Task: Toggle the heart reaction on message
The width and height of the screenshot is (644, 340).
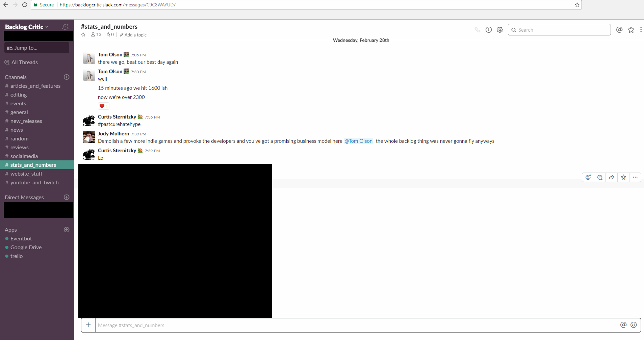Action: click(104, 106)
